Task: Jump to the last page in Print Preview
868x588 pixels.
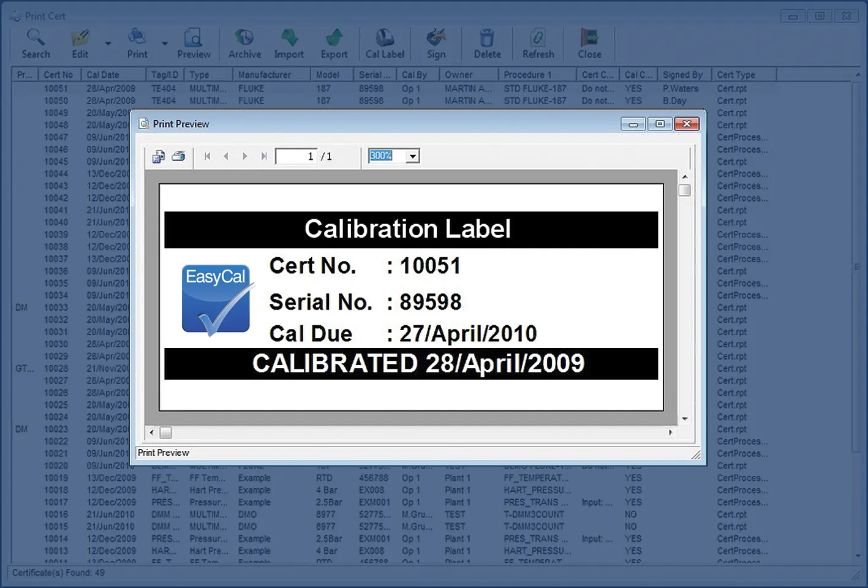Action: coord(264,156)
